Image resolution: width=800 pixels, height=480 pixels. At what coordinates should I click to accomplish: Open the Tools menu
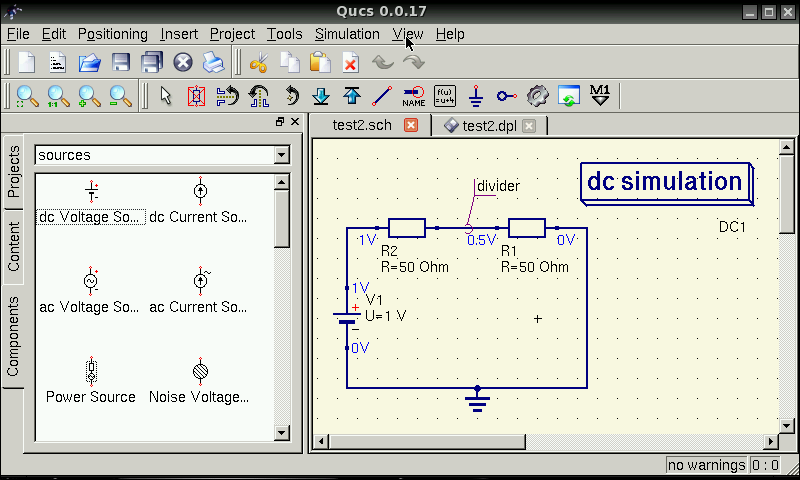point(284,34)
